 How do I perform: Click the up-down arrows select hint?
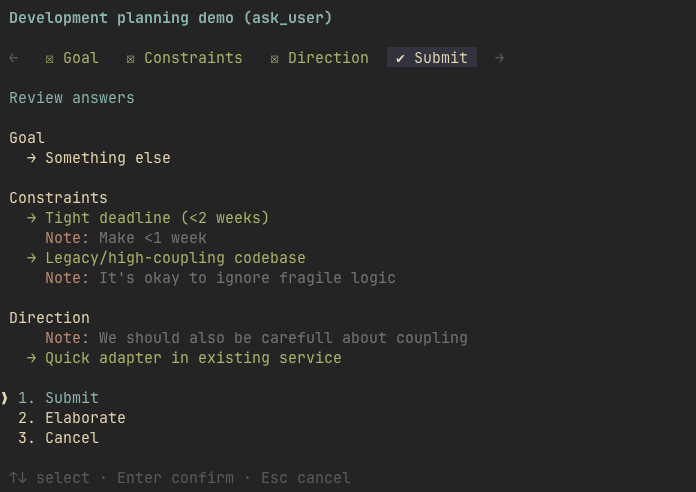click(18, 478)
